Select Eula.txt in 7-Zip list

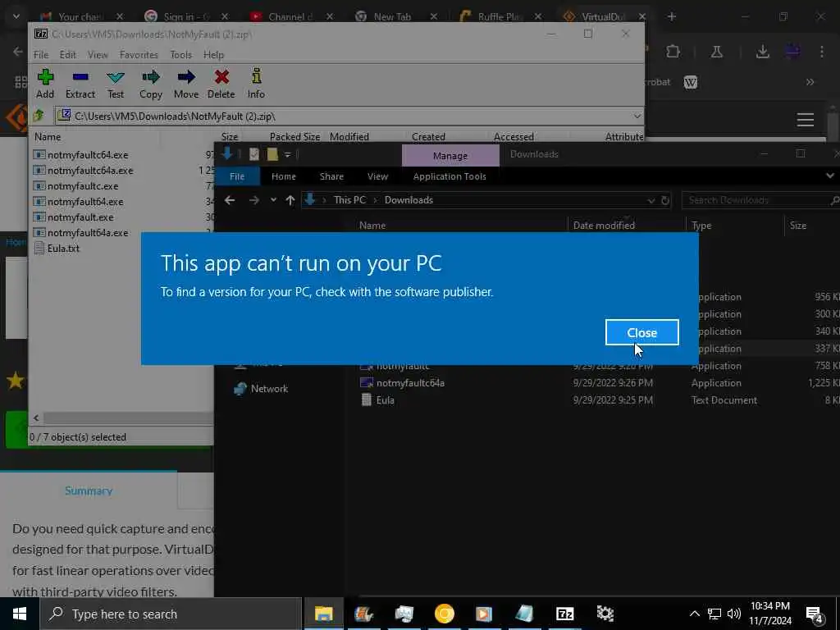coord(63,248)
